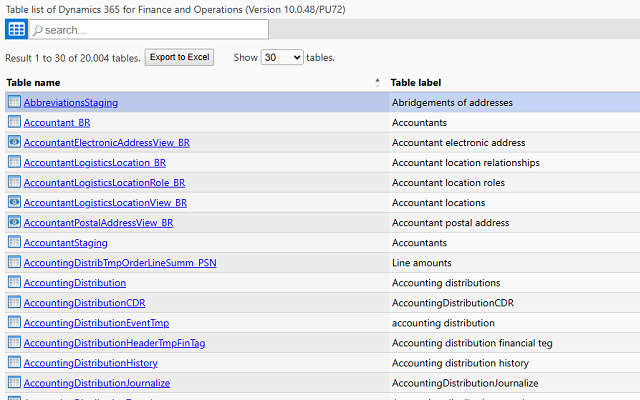Click the 'Accounting distribution history' label cell

(460, 363)
